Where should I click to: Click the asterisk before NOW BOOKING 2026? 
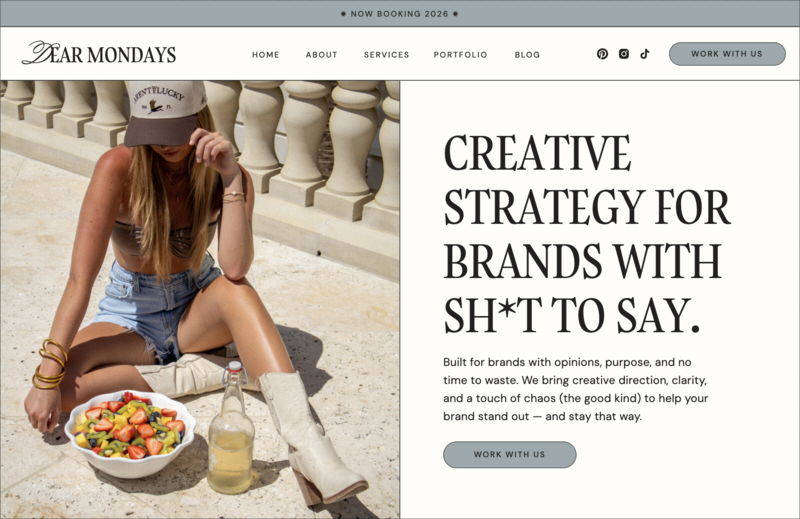pos(343,14)
